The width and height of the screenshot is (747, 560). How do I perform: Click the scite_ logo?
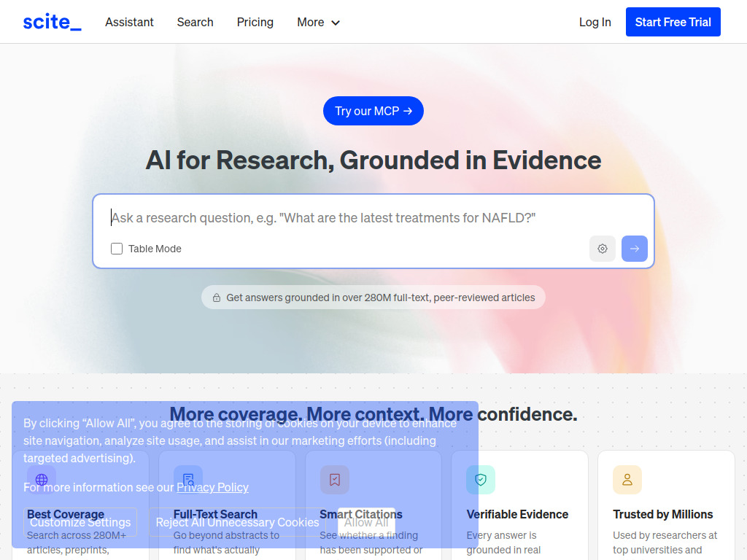coord(52,22)
